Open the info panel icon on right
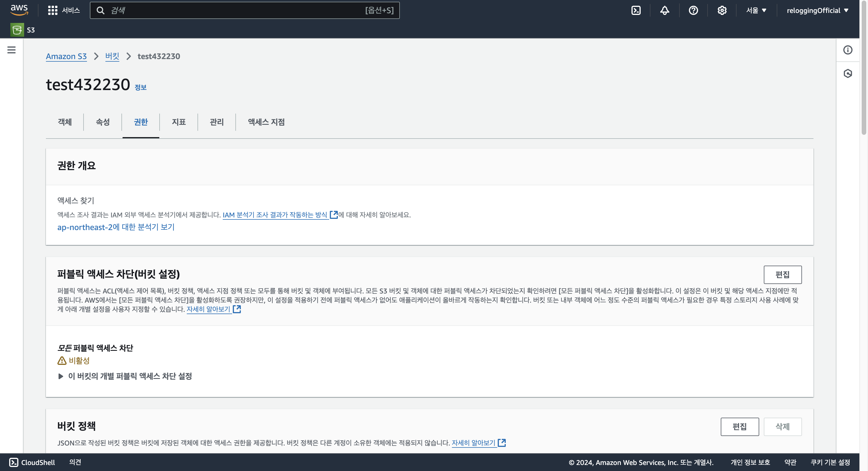The height and width of the screenshot is (471, 868). [848, 50]
